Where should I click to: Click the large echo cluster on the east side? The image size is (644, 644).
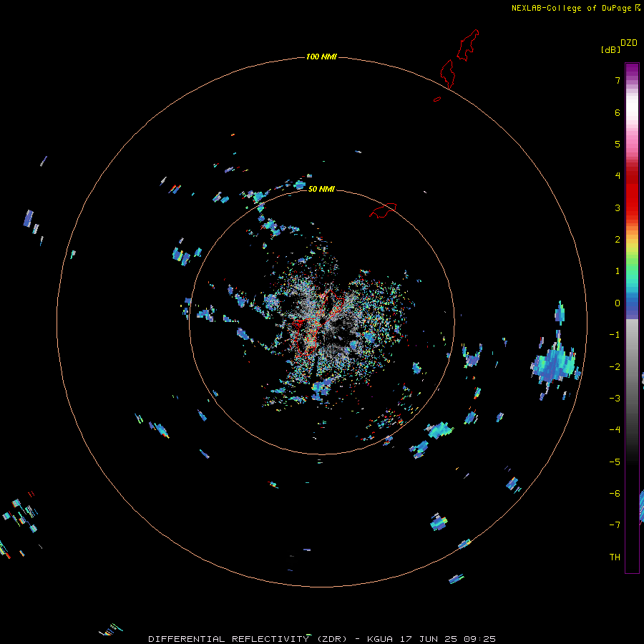click(555, 364)
